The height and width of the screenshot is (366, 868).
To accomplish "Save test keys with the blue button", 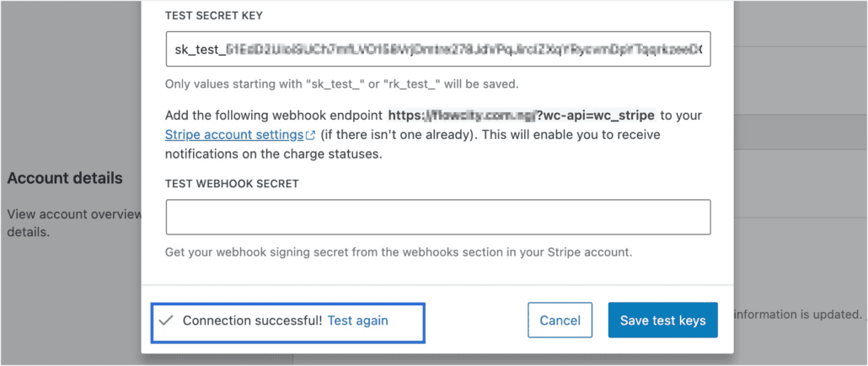I will 662,320.
